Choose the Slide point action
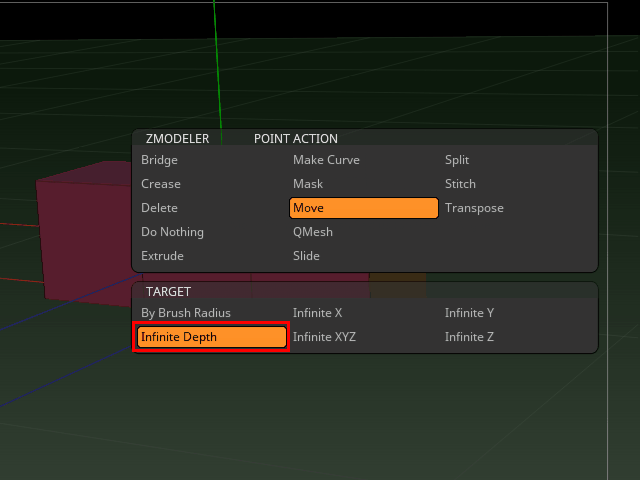The height and width of the screenshot is (480, 640). click(x=306, y=256)
